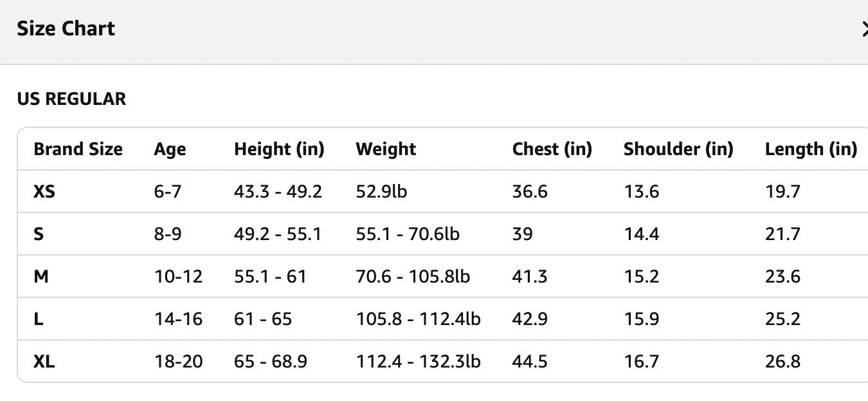Select the Length (in) column header

811,149
